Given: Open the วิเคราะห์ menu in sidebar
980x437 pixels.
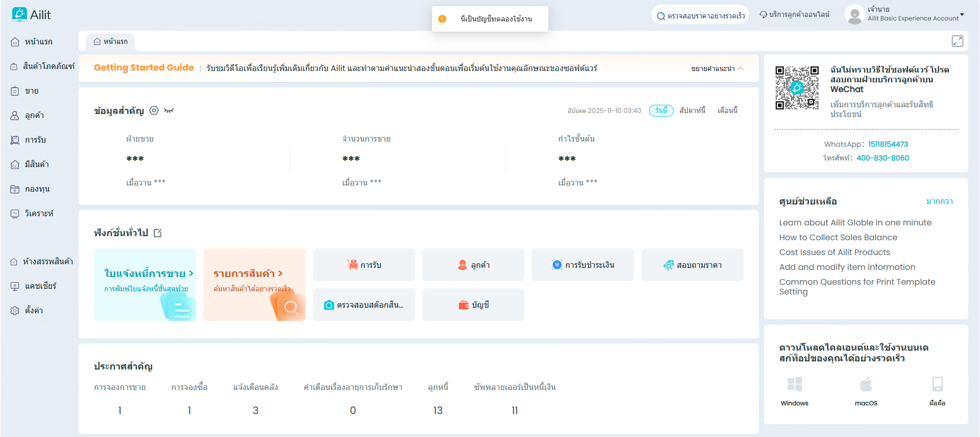Looking at the screenshot, I should point(39,214).
